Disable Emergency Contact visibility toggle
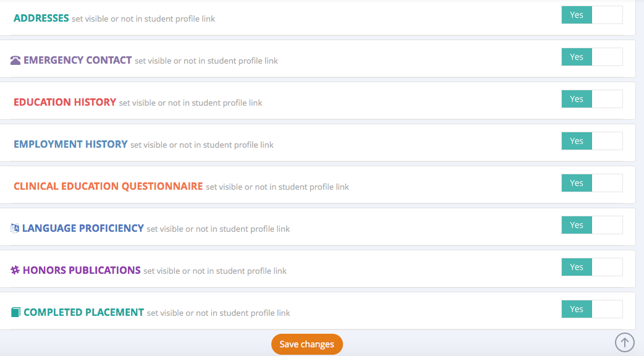Image resolution: width=644 pixels, height=356 pixels. [x=591, y=57]
